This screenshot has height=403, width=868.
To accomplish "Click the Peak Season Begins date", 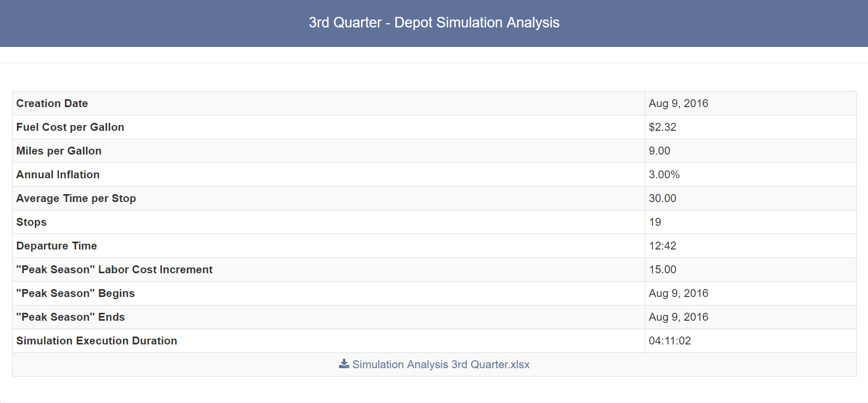I will pyautogui.click(x=679, y=293).
